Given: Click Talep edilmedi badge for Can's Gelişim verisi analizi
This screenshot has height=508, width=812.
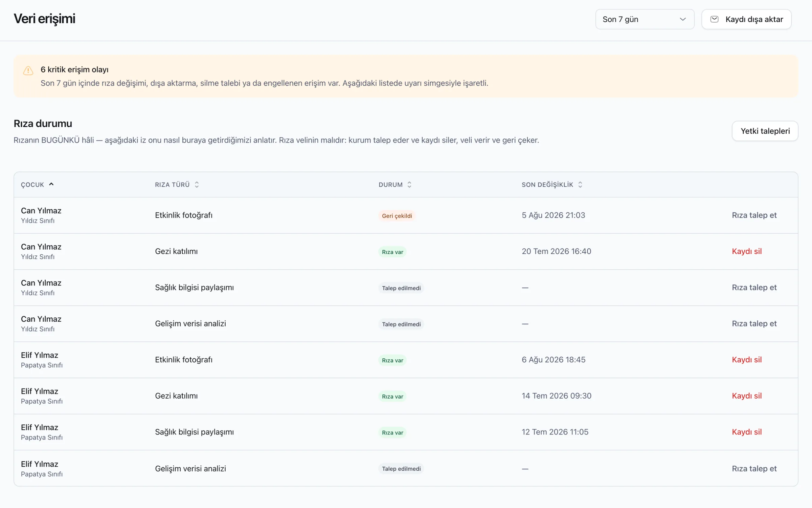Looking at the screenshot, I should [x=401, y=324].
